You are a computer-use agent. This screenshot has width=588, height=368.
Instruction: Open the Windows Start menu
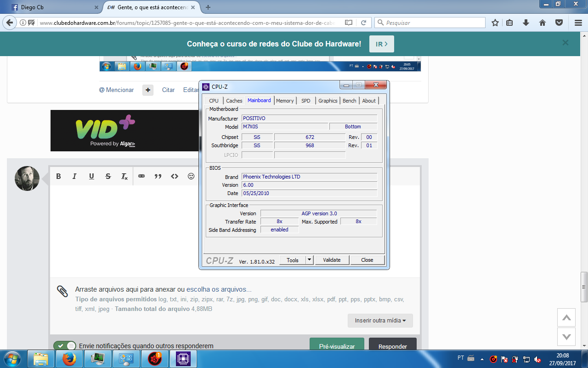pos(13,359)
